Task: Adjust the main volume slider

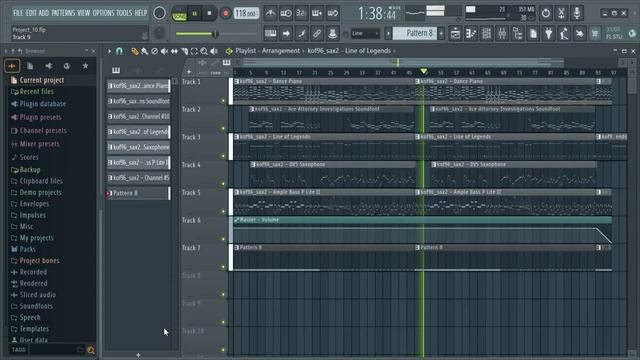Action: [216, 34]
